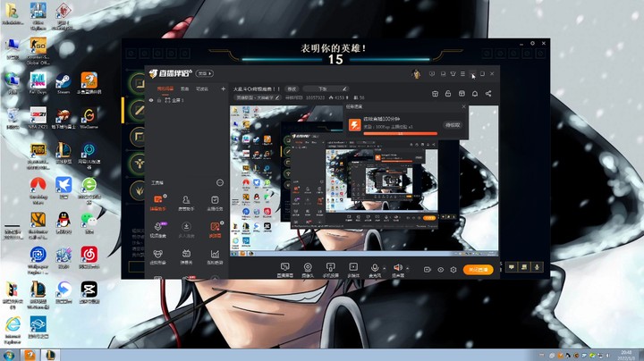The image size is (644, 361).
Task: Open the second toolbox tool with person icon
Action: click(186, 203)
